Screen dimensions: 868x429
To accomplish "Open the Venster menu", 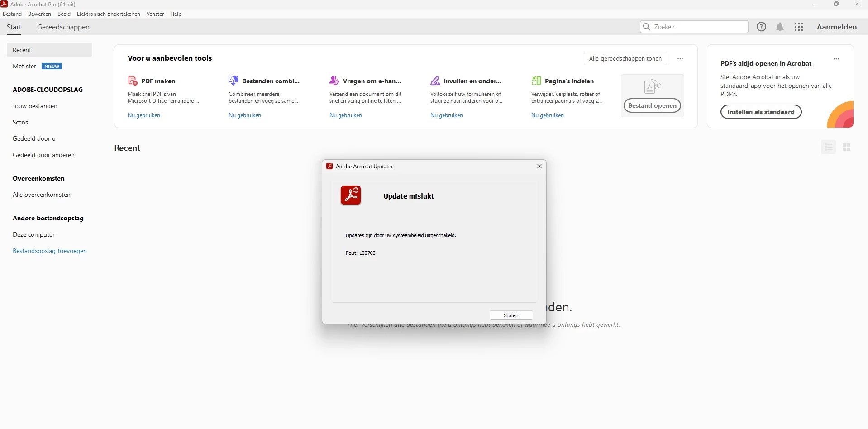I will [155, 14].
